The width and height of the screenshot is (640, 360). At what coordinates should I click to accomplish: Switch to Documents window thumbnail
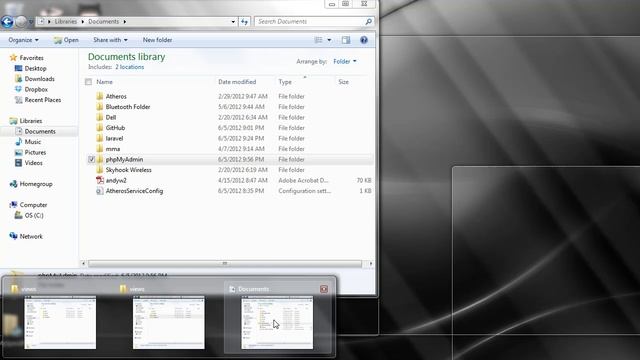tap(277, 322)
